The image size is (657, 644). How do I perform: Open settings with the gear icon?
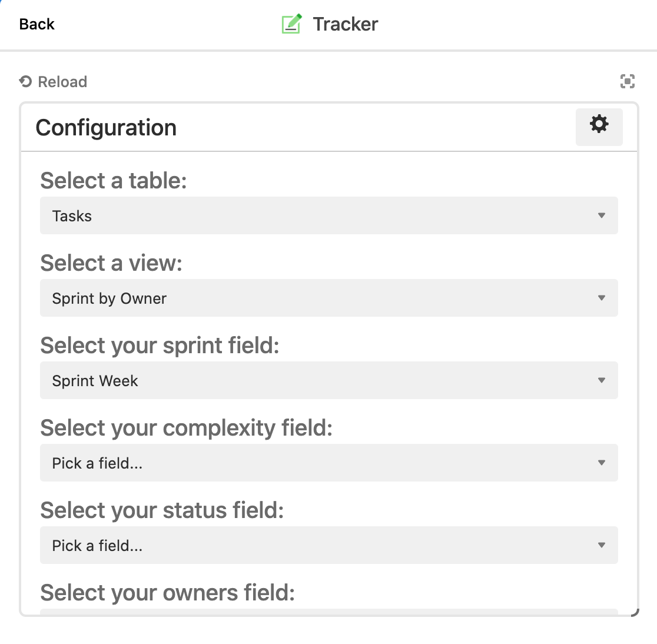(599, 125)
